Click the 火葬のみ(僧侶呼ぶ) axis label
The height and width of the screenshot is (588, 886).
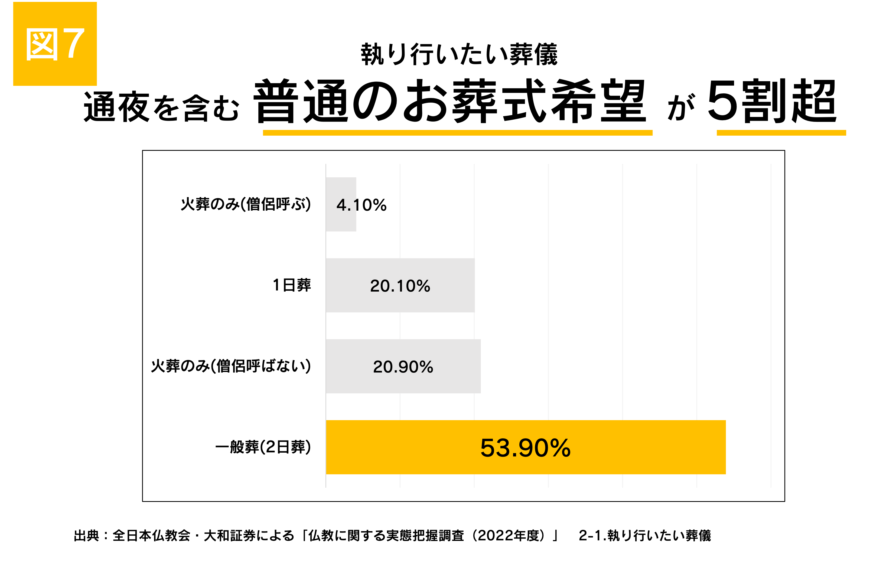(x=246, y=204)
